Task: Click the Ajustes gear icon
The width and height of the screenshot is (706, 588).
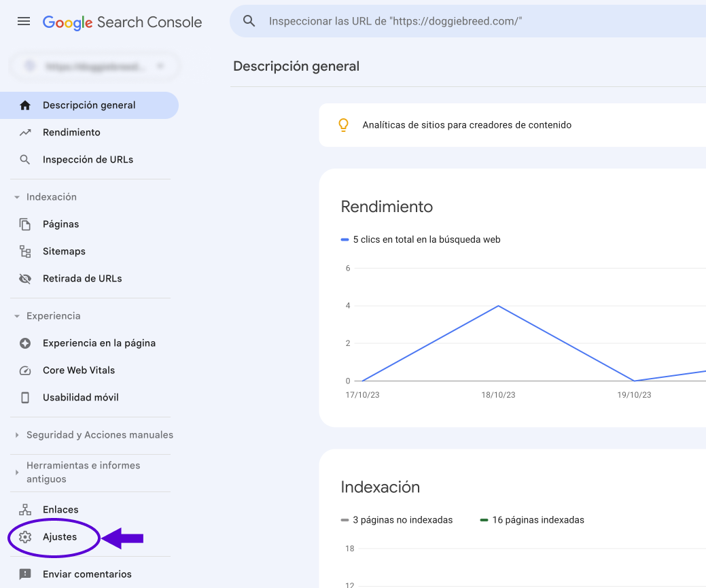Action: click(x=25, y=537)
